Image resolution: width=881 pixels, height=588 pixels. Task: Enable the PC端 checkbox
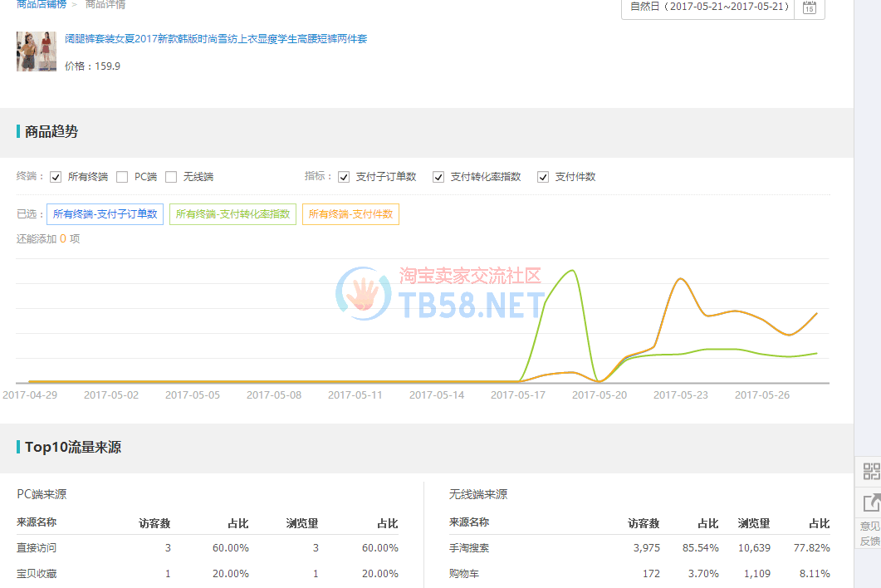pyautogui.click(x=122, y=177)
